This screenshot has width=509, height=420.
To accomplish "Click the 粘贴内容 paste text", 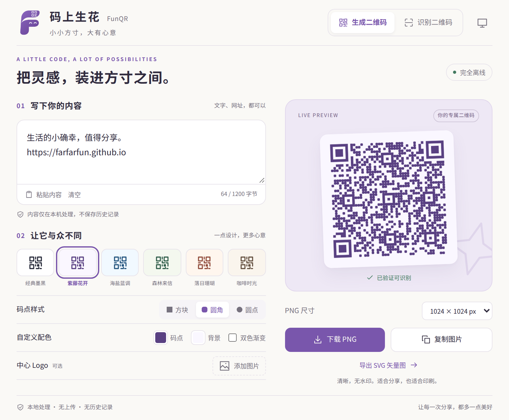I will (x=49, y=195).
